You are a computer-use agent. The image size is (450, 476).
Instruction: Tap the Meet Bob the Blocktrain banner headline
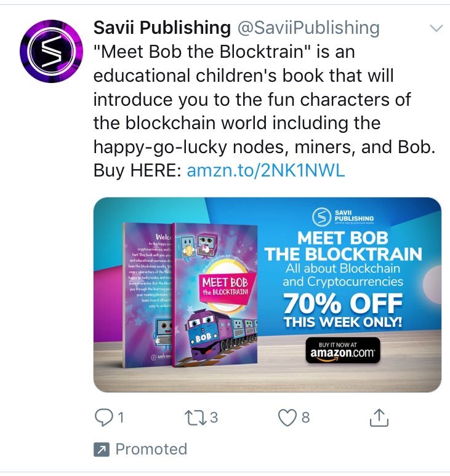(343, 246)
